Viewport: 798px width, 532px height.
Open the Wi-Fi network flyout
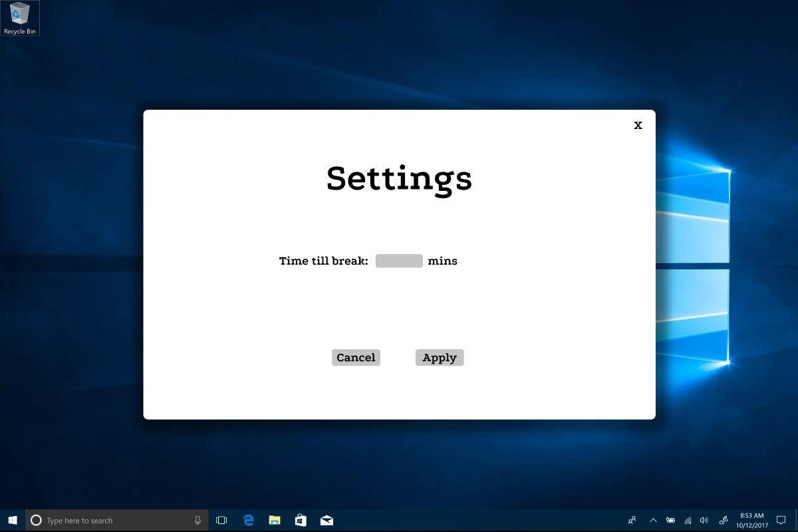tap(688, 521)
